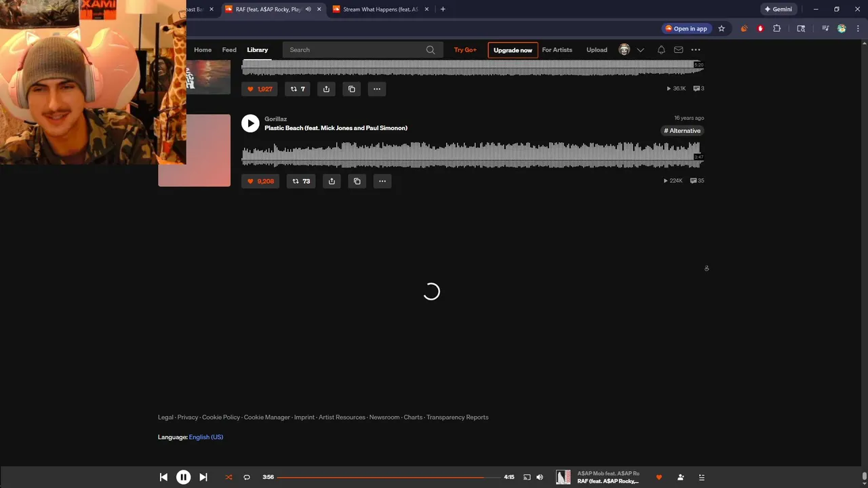Open the Chrome profile avatar

(842, 28)
